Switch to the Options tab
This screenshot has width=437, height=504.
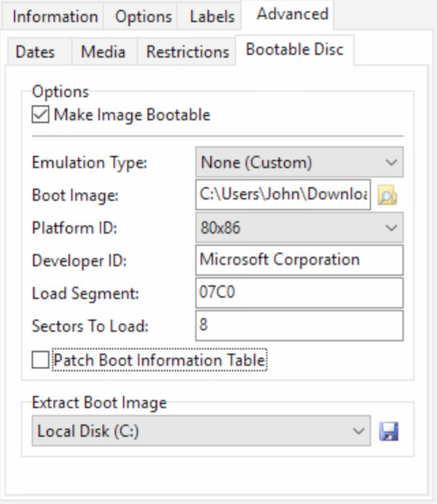[143, 17]
